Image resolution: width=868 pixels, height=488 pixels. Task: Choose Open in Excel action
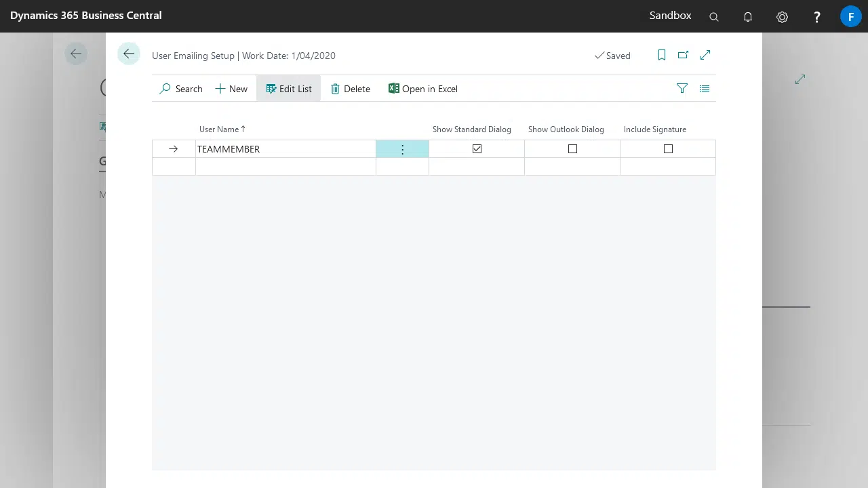coord(423,89)
